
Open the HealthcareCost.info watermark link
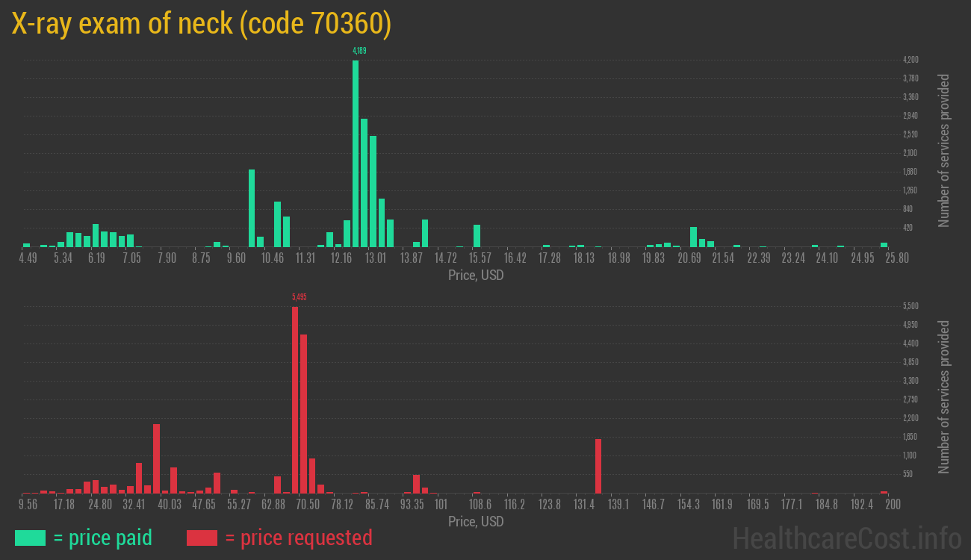(x=846, y=538)
